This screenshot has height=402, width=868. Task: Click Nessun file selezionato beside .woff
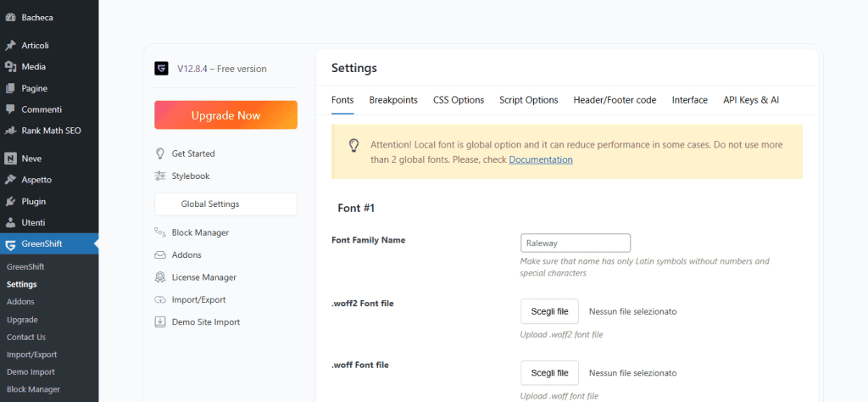[632, 372]
